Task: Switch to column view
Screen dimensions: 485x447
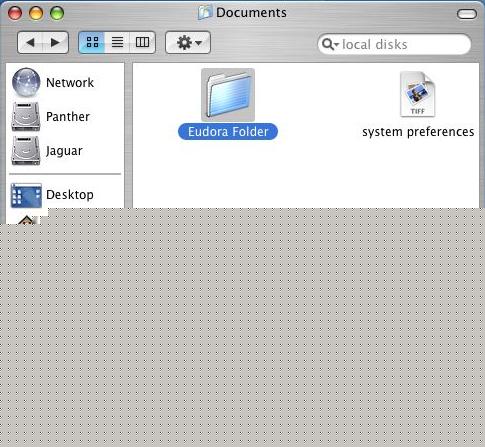Action: [142, 42]
